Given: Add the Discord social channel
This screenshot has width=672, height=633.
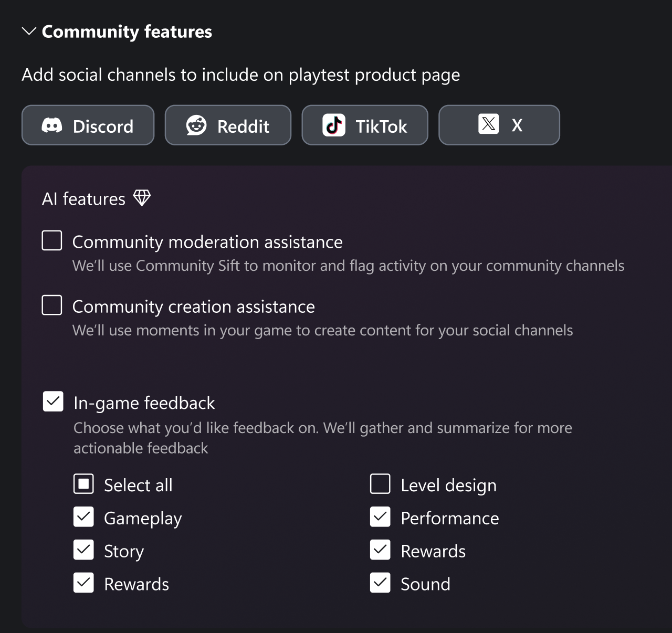Looking at the screenshot, I should point(88,125).
